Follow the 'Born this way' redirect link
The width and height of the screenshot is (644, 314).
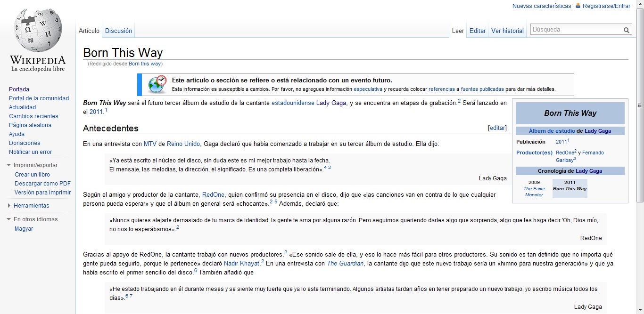coord(145,64)
